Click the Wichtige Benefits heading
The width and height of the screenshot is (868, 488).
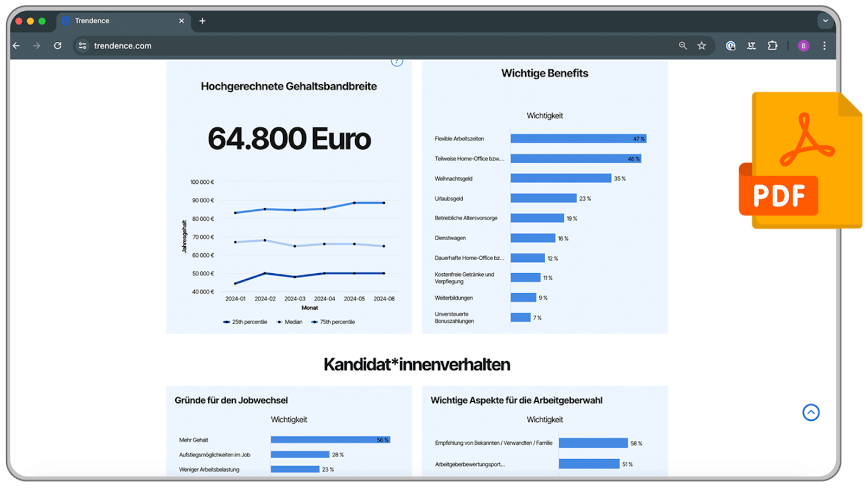[x=545, y=73]
